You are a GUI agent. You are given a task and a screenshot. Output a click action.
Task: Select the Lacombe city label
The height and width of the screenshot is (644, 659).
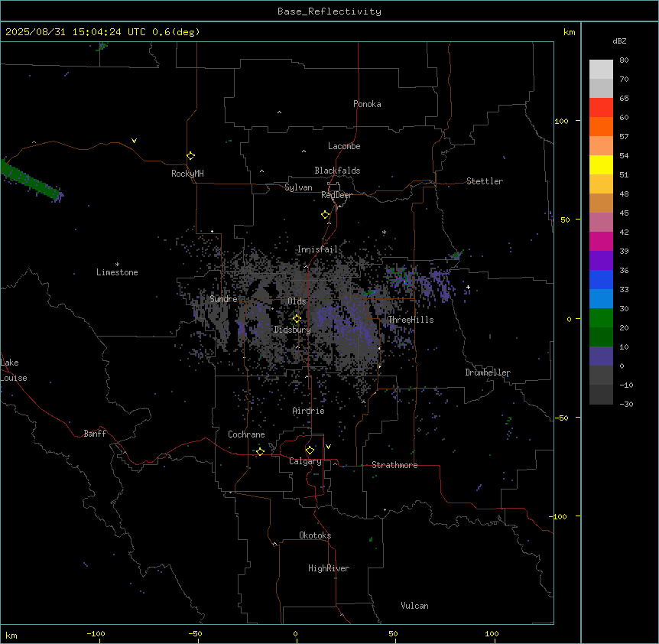coord(344,146)
